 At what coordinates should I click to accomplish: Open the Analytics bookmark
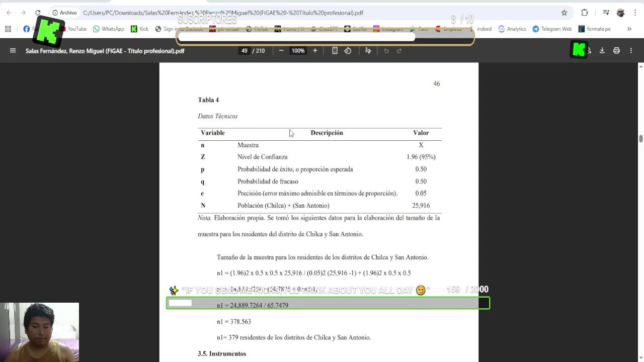(x=512, y=29)
